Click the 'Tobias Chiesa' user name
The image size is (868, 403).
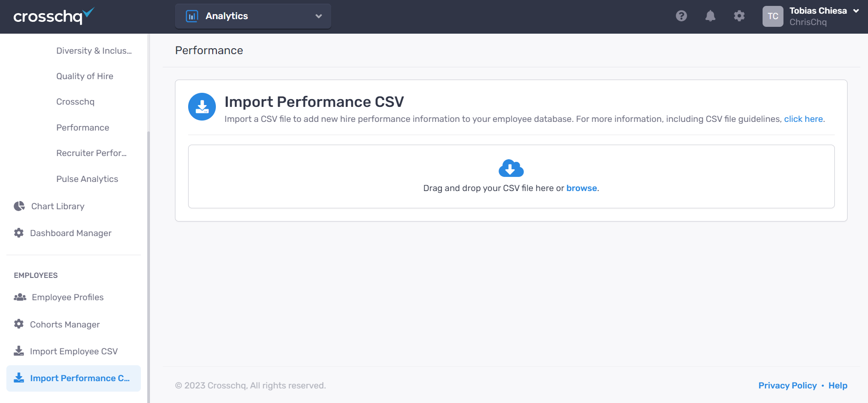pos(818,11)
